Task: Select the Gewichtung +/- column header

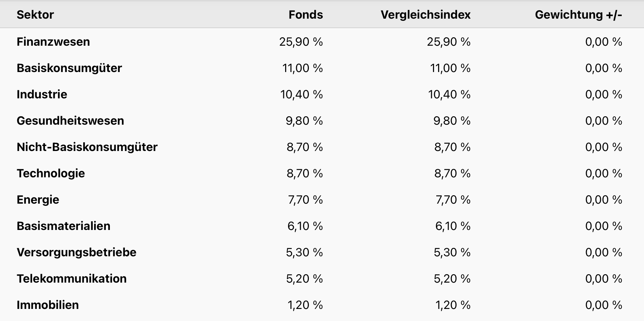Action: click(578, 15)
